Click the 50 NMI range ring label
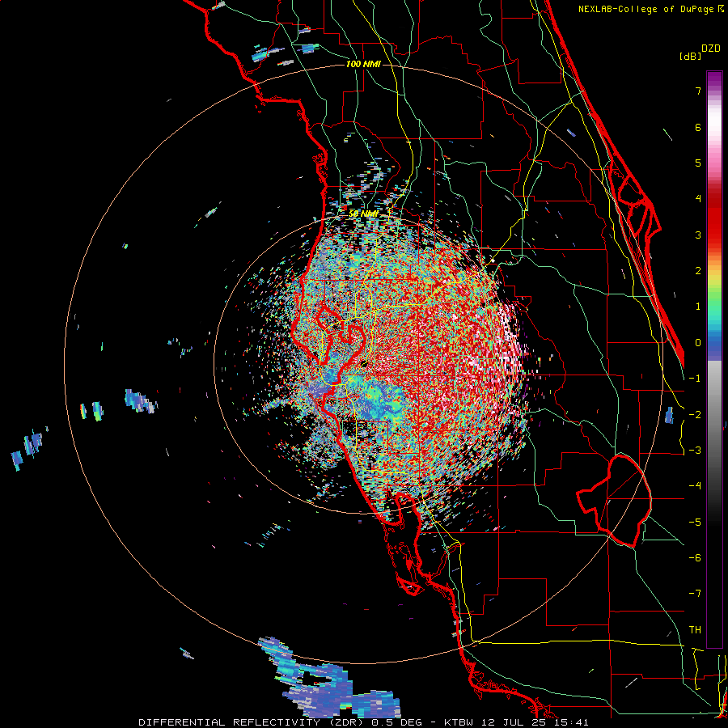 coord(363,214)
